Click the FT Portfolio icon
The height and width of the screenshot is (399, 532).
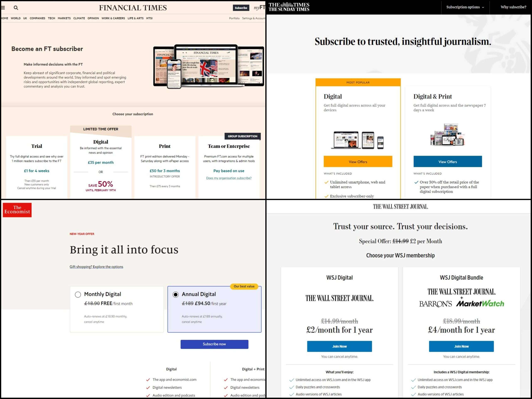click(234, 18)
